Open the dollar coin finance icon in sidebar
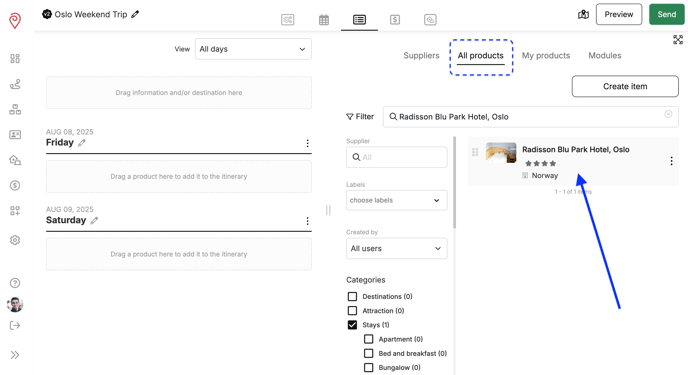688x375 pixels. coord(15,186)
